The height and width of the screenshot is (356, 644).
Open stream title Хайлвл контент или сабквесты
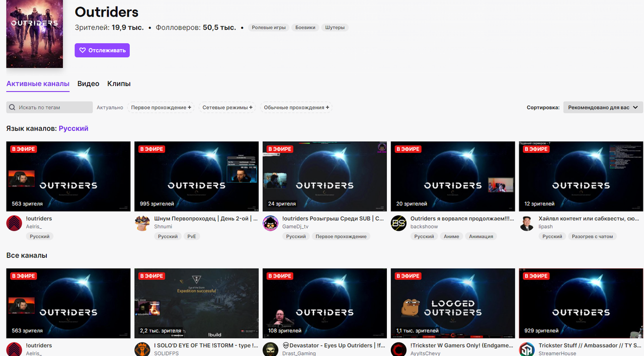pos(589,219)
